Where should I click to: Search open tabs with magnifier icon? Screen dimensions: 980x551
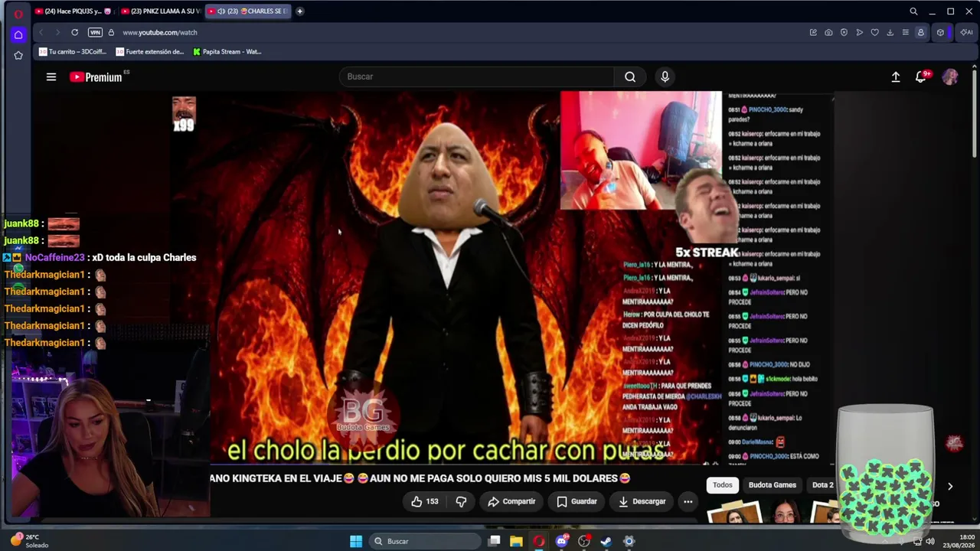[x=913, y=11]
